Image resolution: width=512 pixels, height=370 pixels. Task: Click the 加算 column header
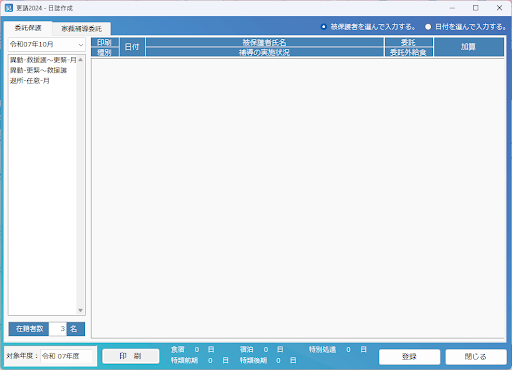[x=469, y=47]
